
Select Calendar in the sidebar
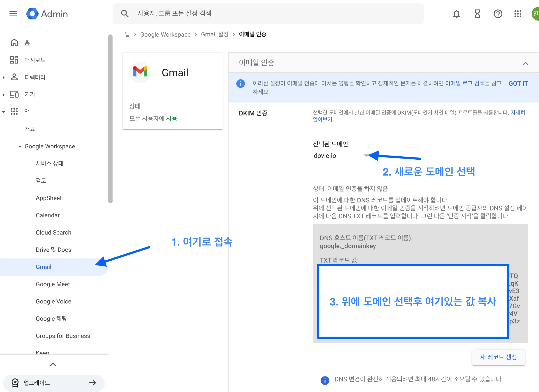tap(47, 215)
